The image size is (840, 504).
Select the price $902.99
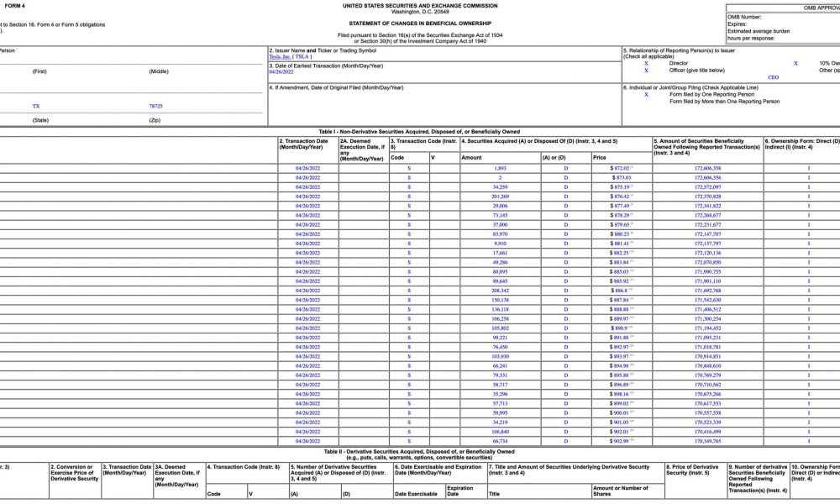coord(620,441)
